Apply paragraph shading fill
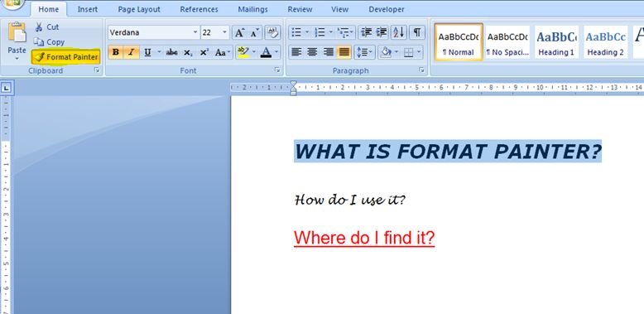Screen dimensions: 644x314 [x=385, y=52]
